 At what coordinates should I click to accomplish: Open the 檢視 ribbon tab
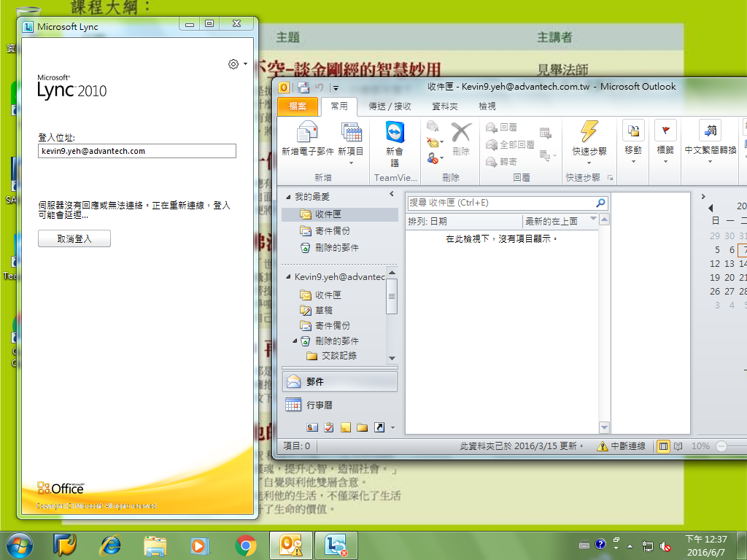(x=487, y=106)
